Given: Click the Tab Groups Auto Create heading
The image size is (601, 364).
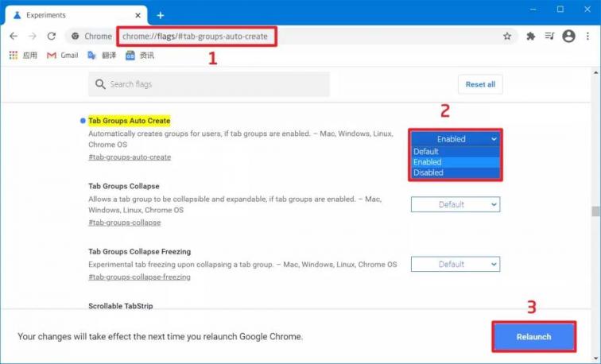Looking at the screenshot, I should point(129,121).
